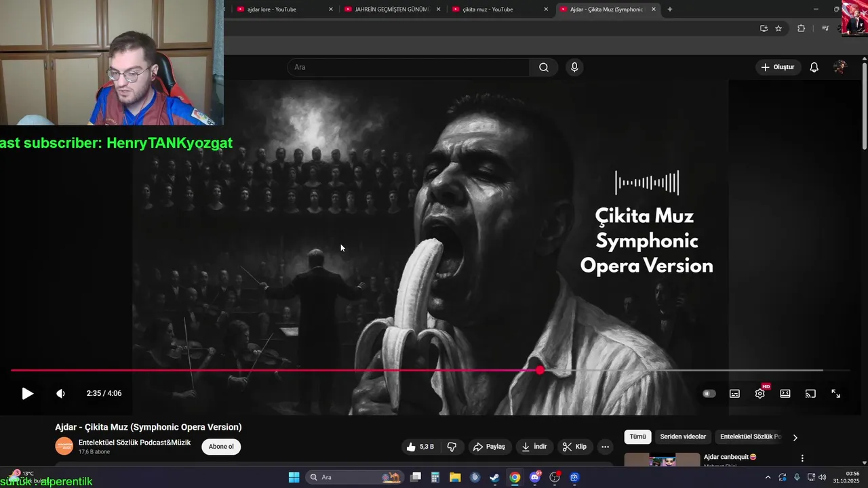This screenshot has width=868, height=488.
Task: Expand hidden system tray icons chevron
Action: coord(768,477)
